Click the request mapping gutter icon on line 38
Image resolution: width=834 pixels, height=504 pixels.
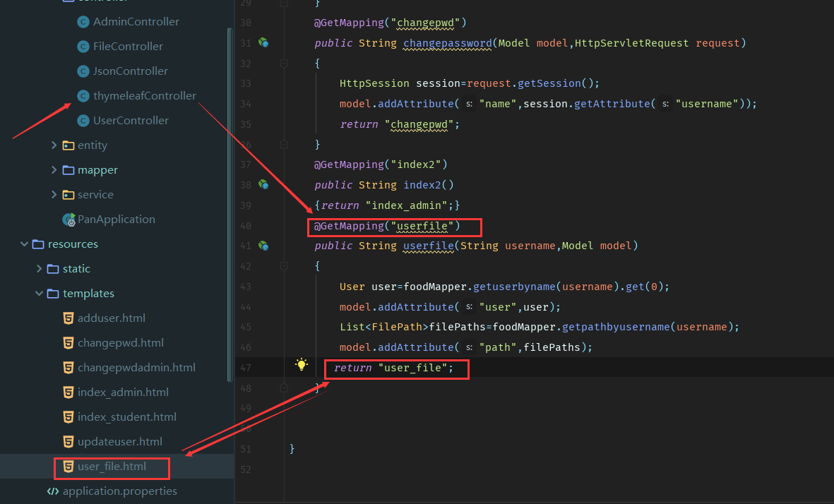point(263,184)
